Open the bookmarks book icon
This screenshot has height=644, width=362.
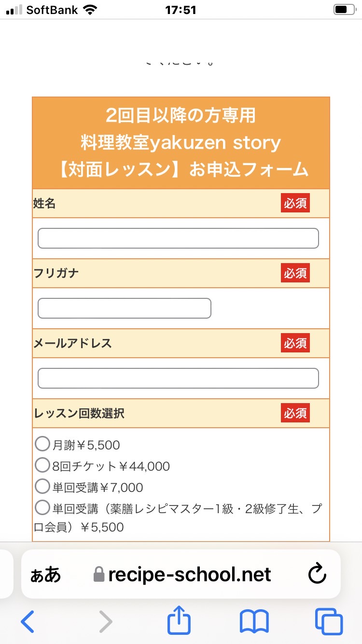click(x=254, y=621)
